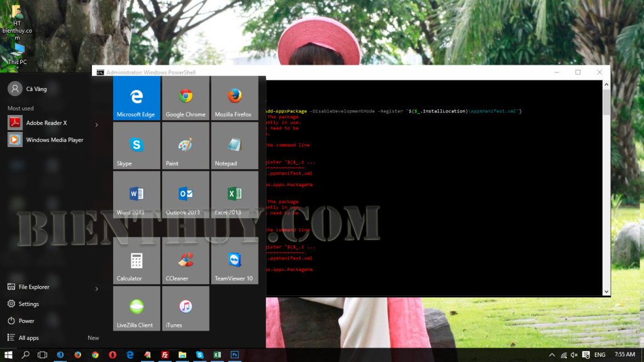The width and height of the screenshot is (644, 362).
Task: Switch to Skype in the taskbar
Action: click(x=199, y=355)
